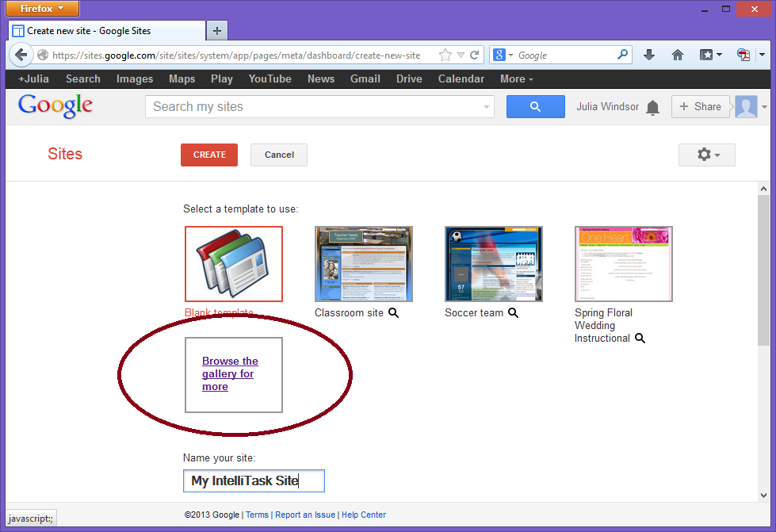Image resolution: width=776 pixels, height=532 pixels.
Task: Open Play in Google bar
Action: click(x=222, y=78)
